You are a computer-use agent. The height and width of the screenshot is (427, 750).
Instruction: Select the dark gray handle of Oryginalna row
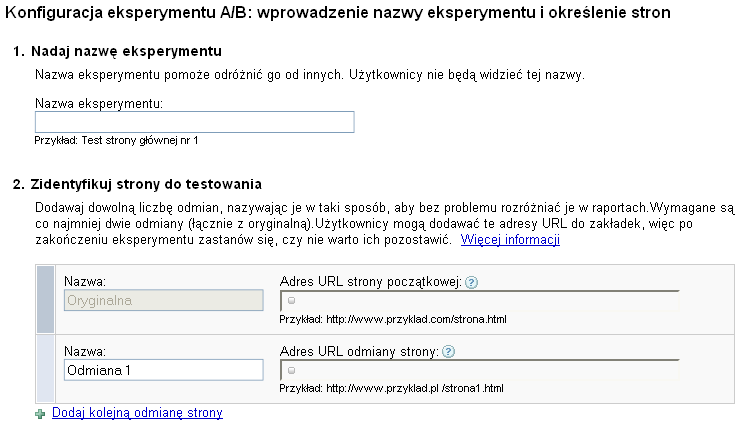coord(45,299)
